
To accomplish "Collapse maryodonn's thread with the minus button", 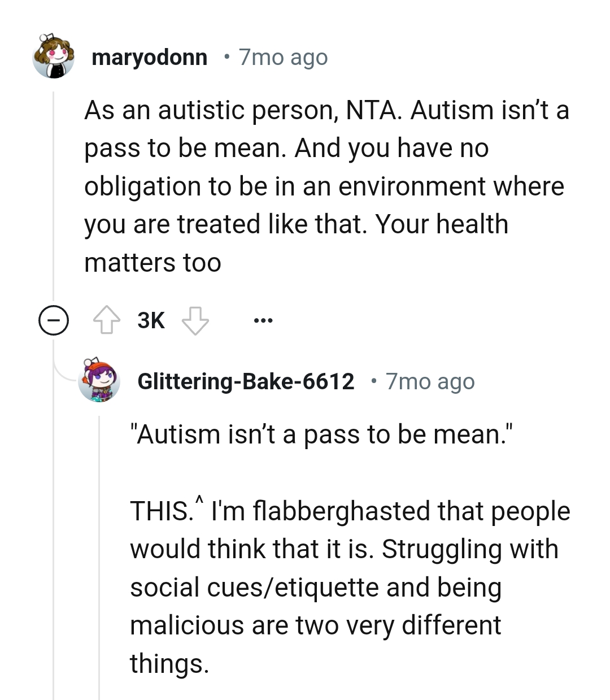I will point(54,320).
